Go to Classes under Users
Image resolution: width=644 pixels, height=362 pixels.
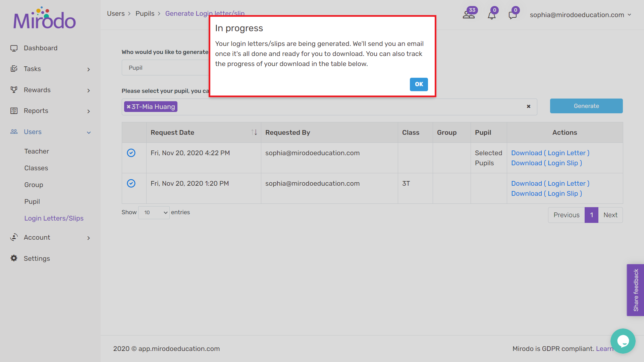(x=36, y=168)
